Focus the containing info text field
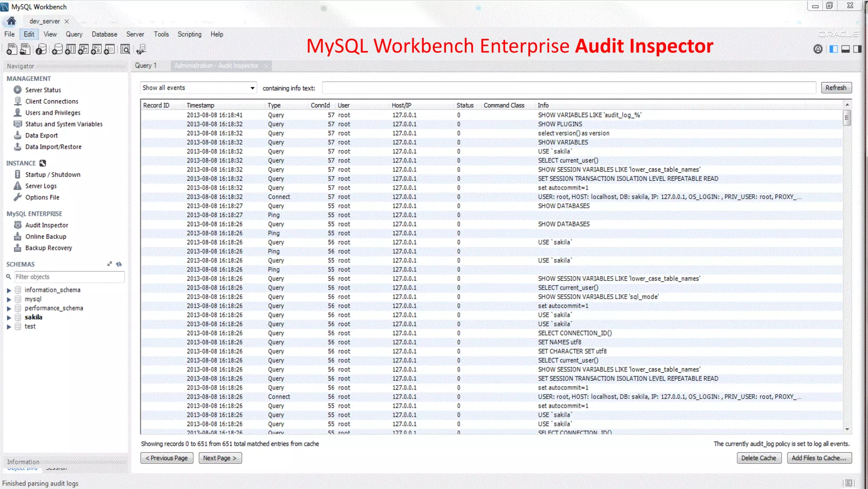The height and width of the screenshot is (489, 868). click(569, 88)
